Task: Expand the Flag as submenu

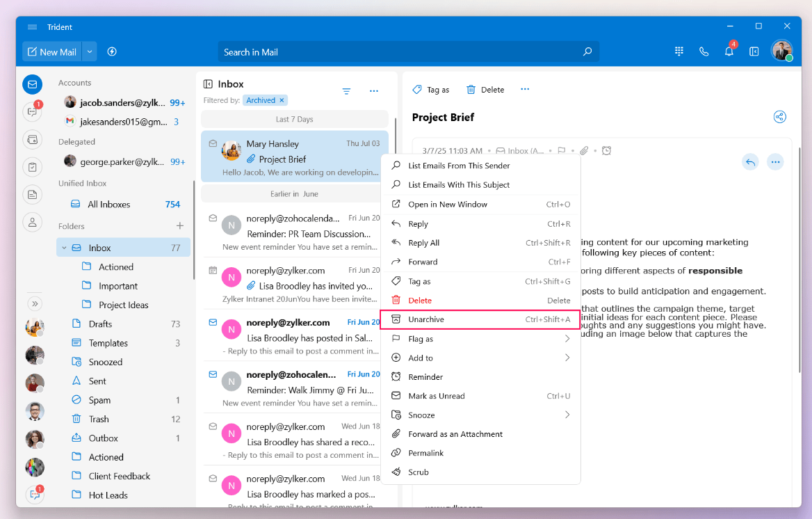Action: click(x=480, y=339)
